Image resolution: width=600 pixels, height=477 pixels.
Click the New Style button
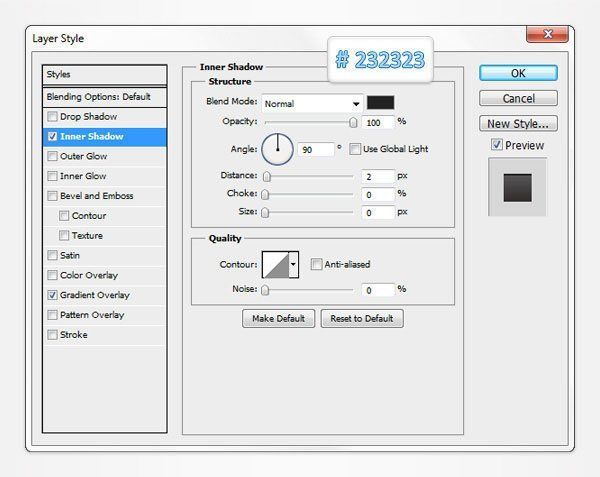[518, 124]
